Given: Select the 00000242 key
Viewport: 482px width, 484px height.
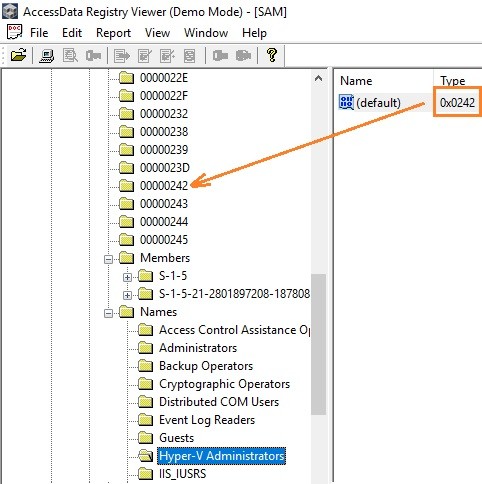Looking at the screenshot, I should (x=164, y=186).
